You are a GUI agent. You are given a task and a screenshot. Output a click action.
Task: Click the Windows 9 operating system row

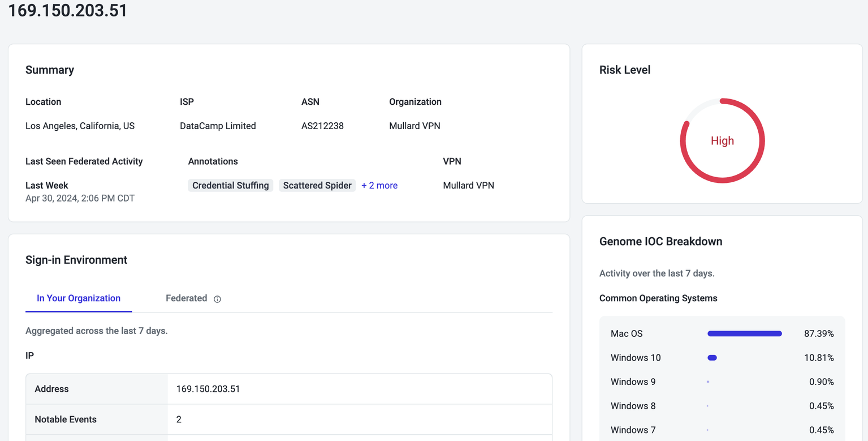point(633,382)
